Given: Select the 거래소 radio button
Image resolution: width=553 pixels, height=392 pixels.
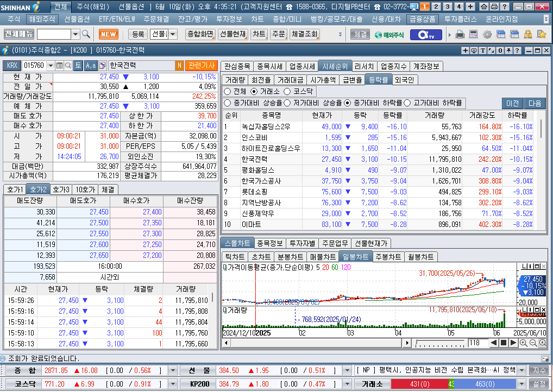Looking at the screenshot, I should click(x=254, y=92).
